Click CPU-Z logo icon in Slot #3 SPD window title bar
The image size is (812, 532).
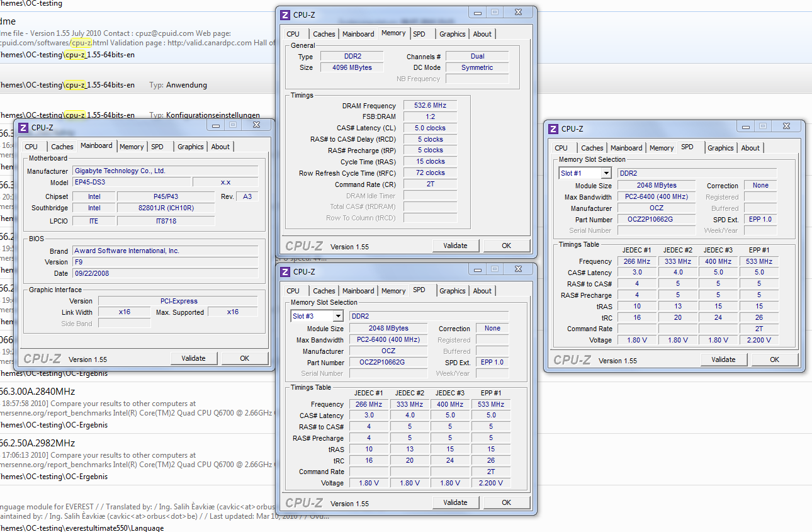[285, 272]
